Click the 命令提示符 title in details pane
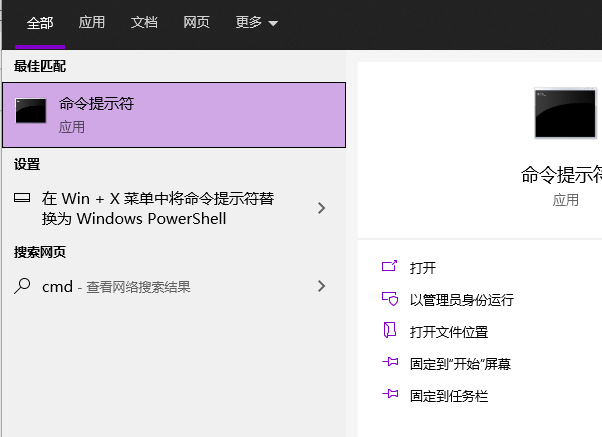 (562, 175)
